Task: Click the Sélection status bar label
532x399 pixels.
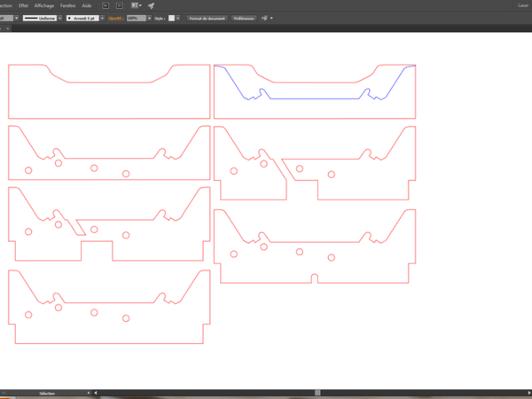Action: click(x=46, y=393)
